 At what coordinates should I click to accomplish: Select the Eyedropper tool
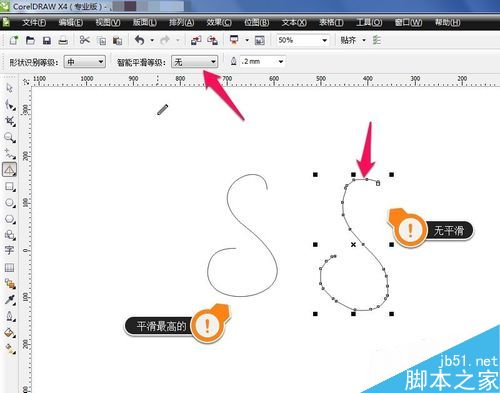coord(10,300)
